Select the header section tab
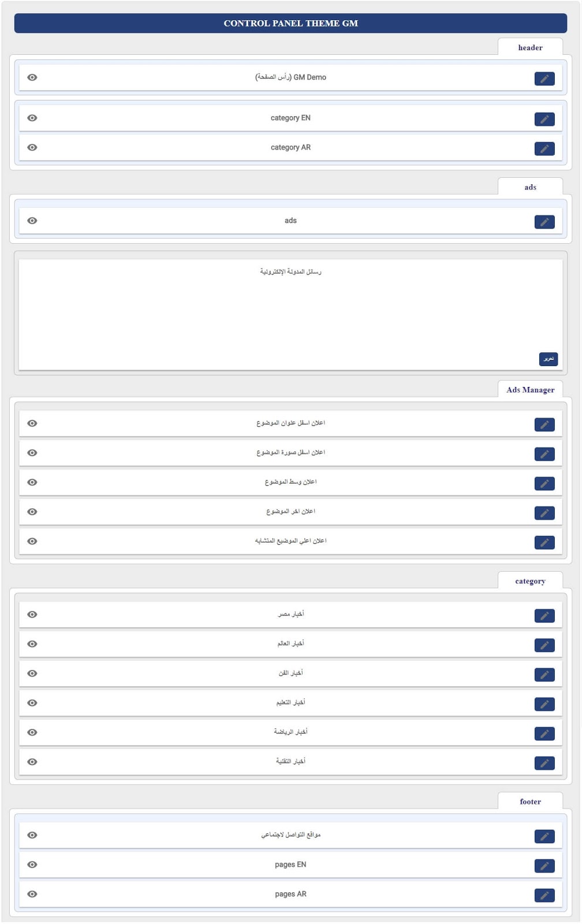The width and height of the screenshot is (582, 924). tap(530, 48)
